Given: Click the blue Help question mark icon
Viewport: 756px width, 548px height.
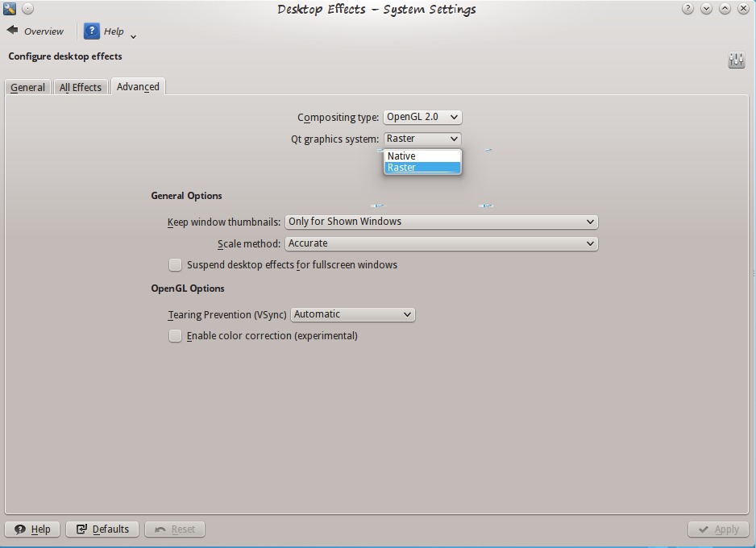Looking at the screenshot, I should click(x=91, y=31).
